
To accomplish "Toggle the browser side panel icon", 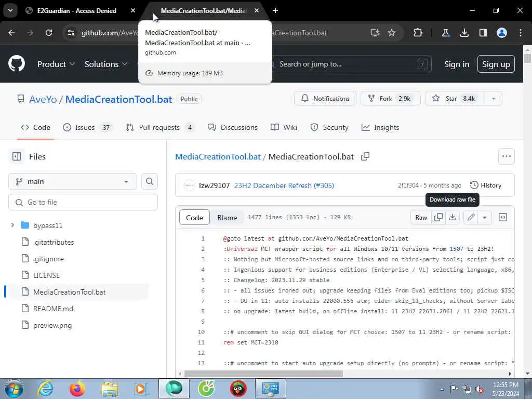I will coord(483,33).
